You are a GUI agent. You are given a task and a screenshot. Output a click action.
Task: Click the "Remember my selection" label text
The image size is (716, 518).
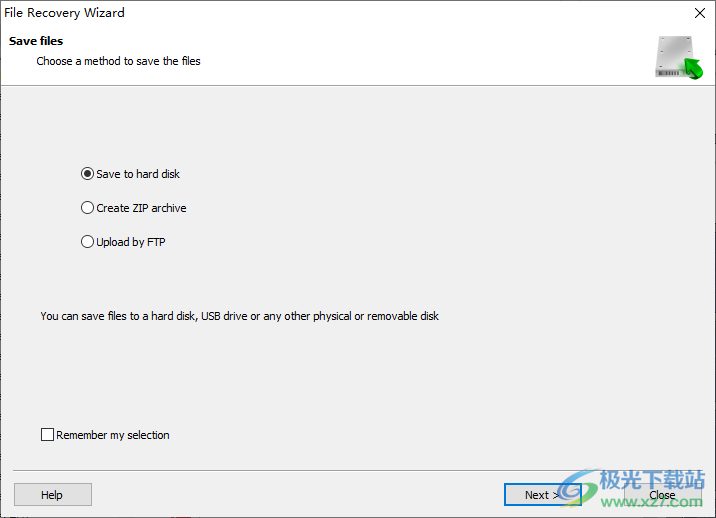pos(113,435)
